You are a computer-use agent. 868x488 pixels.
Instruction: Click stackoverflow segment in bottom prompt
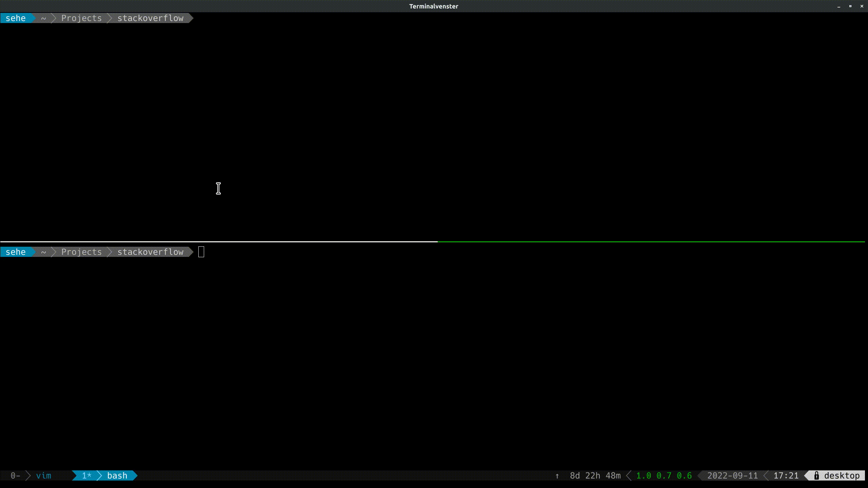pyautogui.click(x=150, y=252)
